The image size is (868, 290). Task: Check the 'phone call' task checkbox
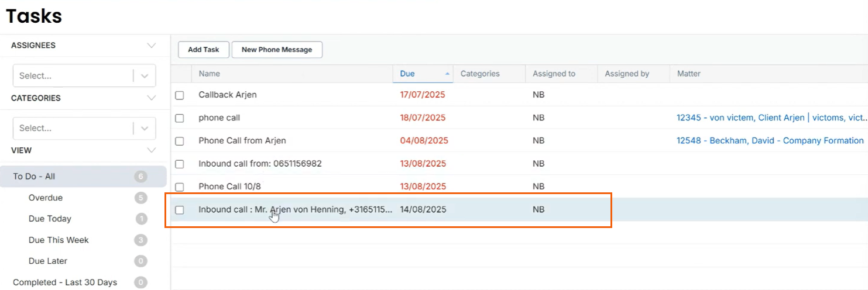180,118
